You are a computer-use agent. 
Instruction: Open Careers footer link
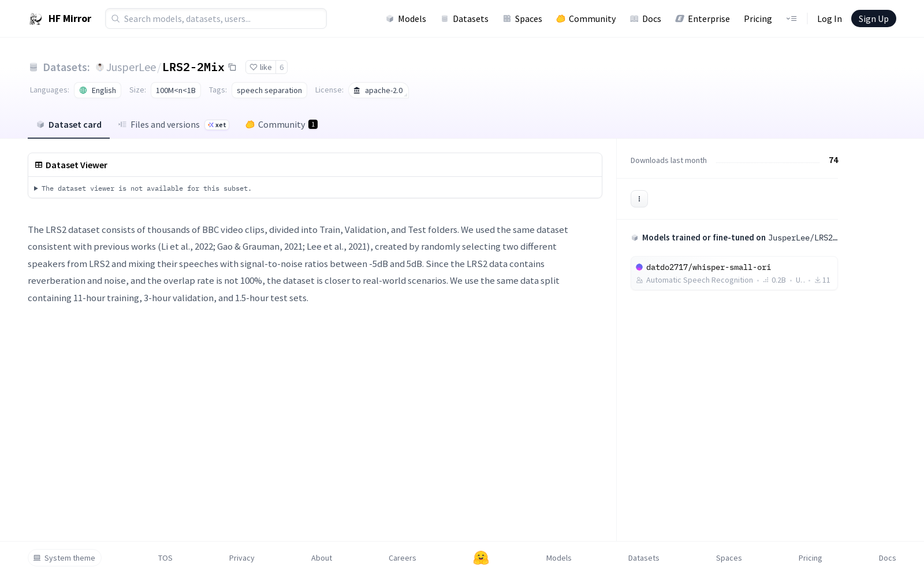403,558
